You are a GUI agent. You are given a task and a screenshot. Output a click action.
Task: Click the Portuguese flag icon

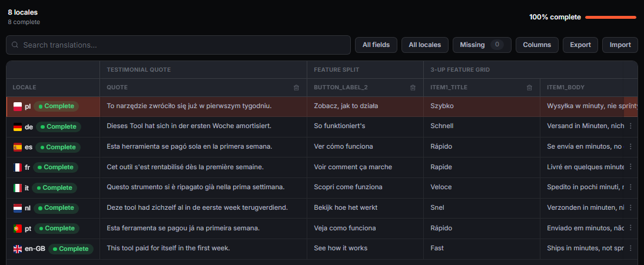(x=18, y=229)
